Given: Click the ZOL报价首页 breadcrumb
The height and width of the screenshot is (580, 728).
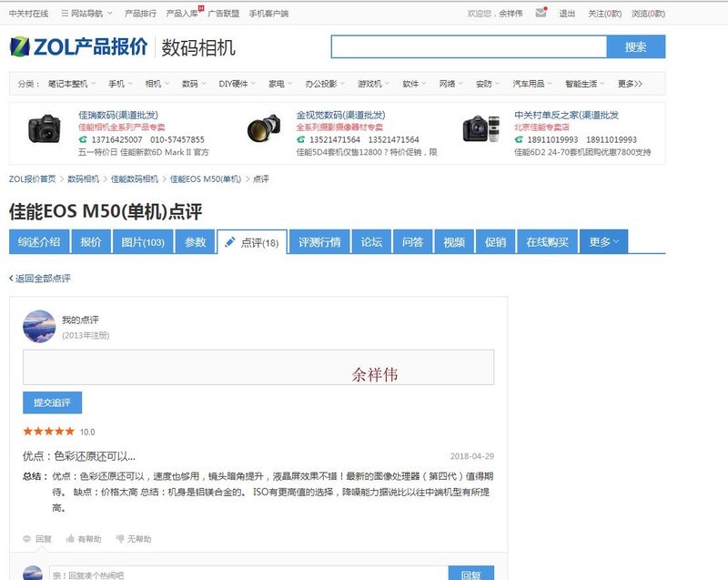Looking at the screenshot, I should point(33,178).
